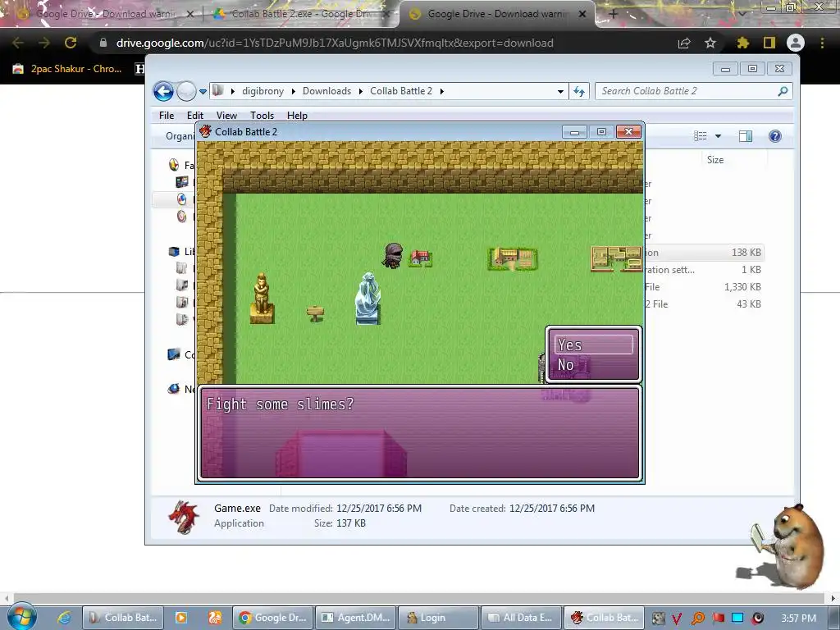Select the file row sized 138 KB
Viewport: 840px width, 630px height.
point(703,253)
